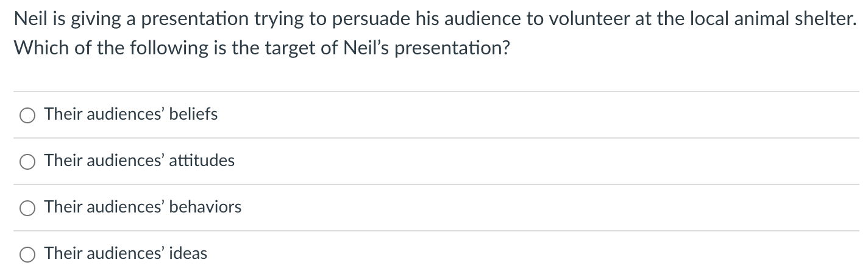Choose the "Their audiences' attitudes" radio circle
Screen dimensions: 868x276
[x=27, y=162]
